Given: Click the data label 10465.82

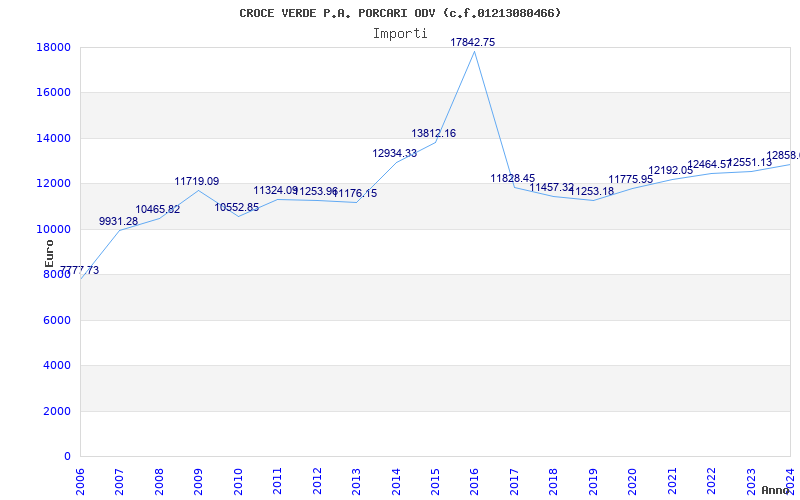Looking at the screenshot, I should (158, 209).
